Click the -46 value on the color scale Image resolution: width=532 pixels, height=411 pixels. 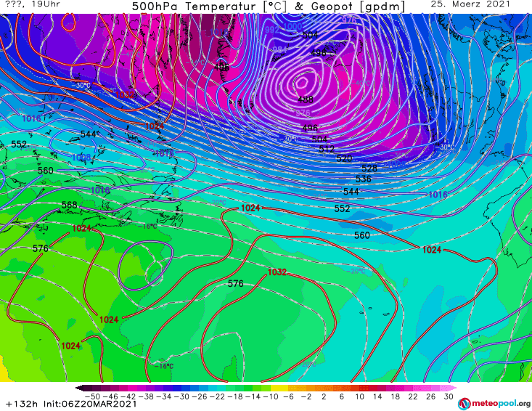(x=110, y=396)
